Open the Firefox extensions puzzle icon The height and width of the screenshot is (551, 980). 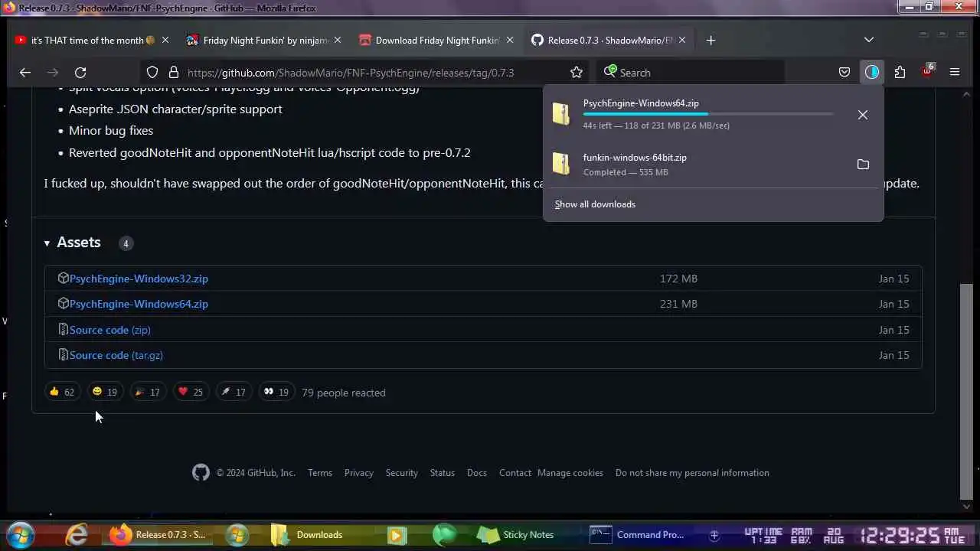[x=900, y=72]
